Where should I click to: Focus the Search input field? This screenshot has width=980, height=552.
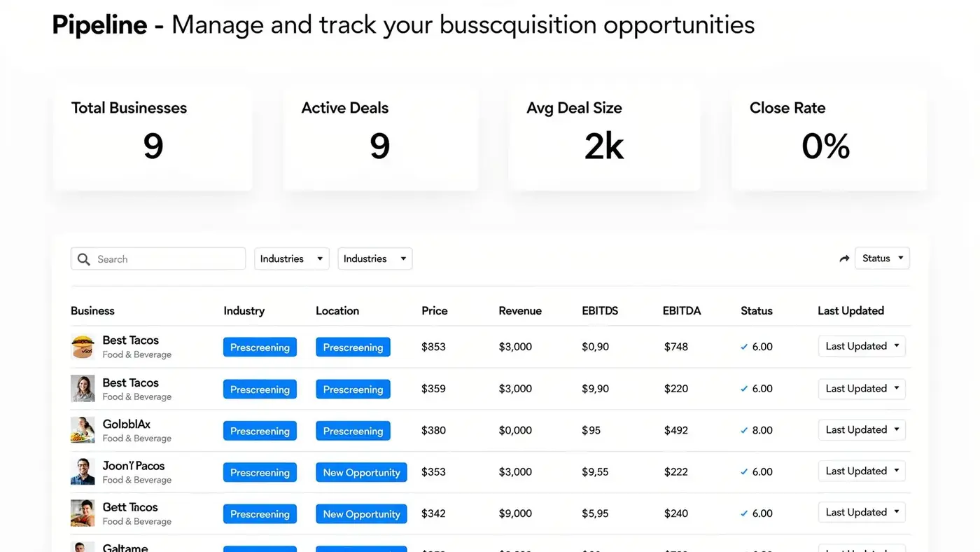pyautogui.click(x=158, y=258)
